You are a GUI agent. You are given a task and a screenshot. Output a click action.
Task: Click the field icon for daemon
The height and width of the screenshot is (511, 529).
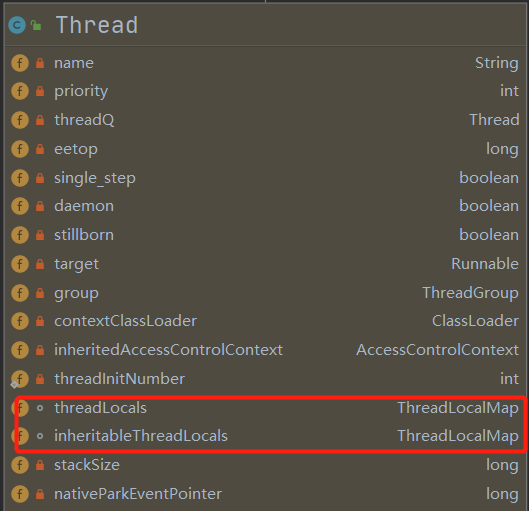[x=20, y=206]
